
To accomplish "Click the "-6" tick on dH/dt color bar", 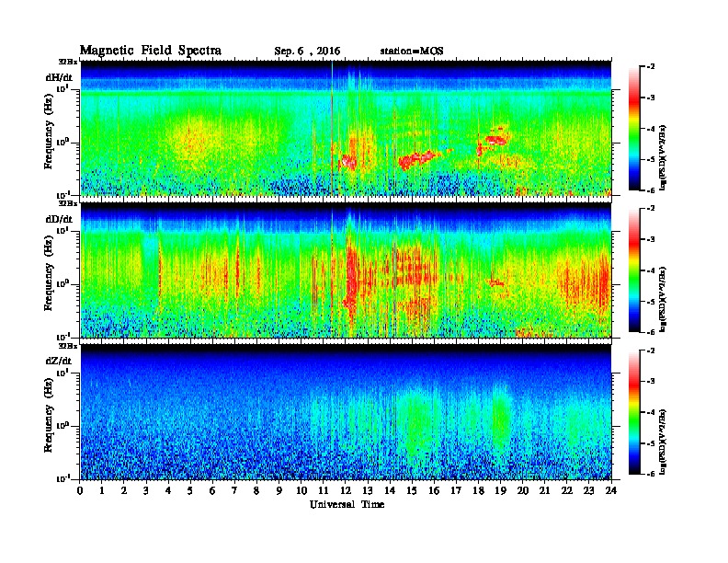I will click(651, 190).
